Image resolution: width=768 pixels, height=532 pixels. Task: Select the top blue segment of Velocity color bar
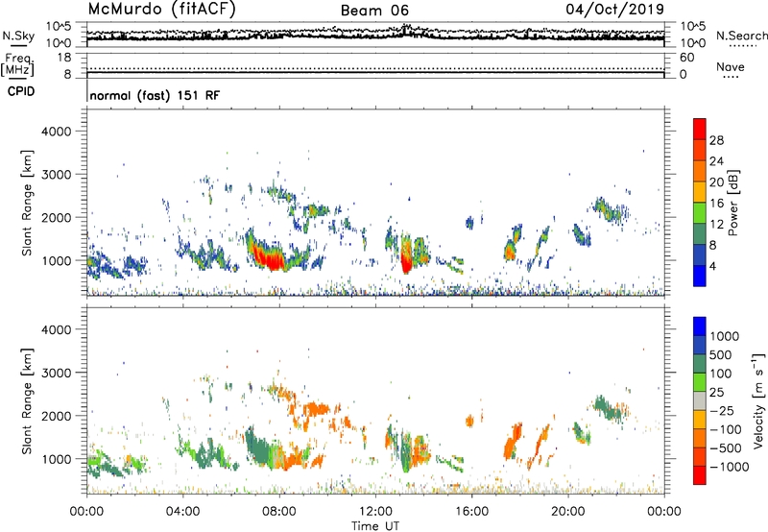(700, 326)
